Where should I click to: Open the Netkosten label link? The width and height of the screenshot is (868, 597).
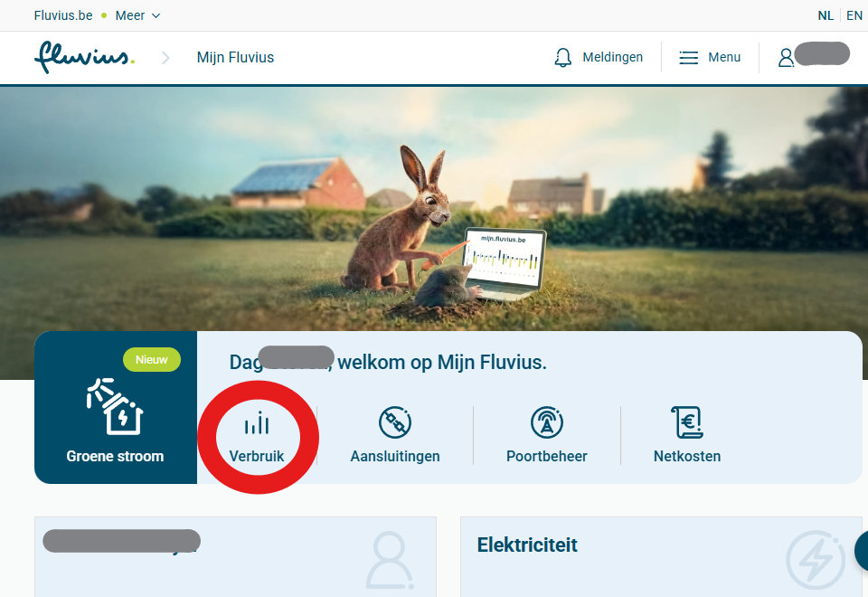coord(687,456)
